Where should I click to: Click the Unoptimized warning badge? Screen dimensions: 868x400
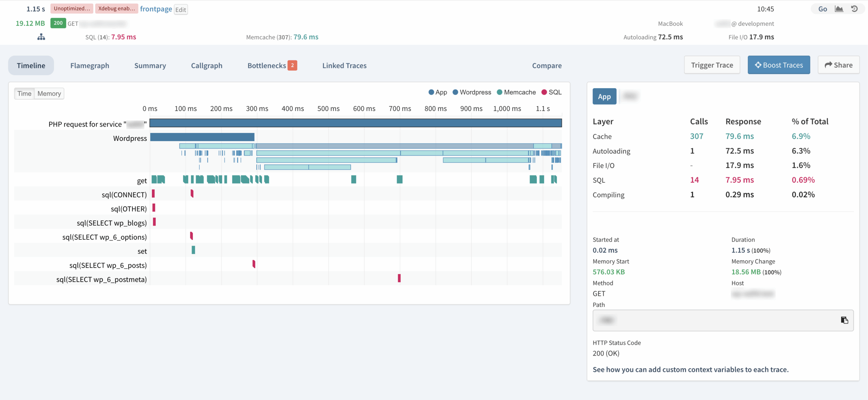72,8
